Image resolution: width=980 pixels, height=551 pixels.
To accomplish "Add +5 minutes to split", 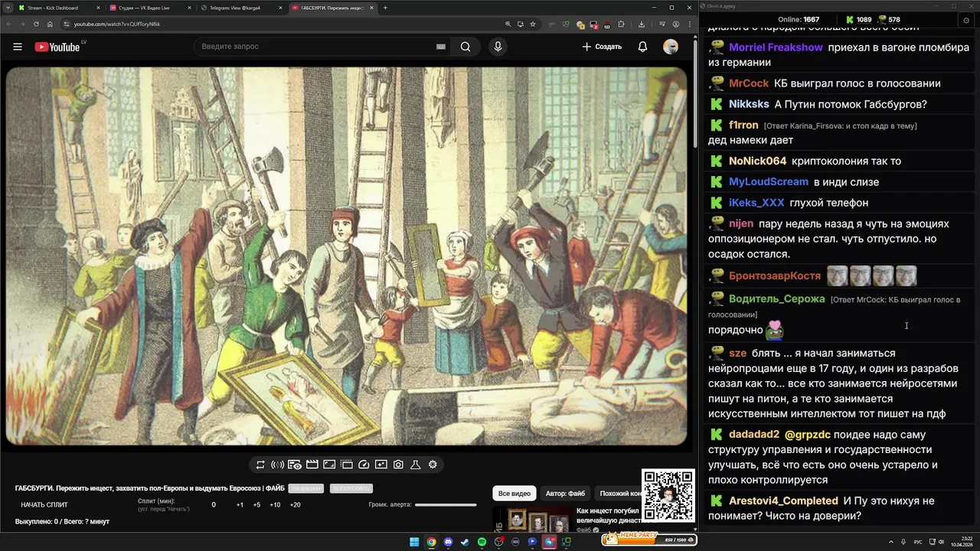I will (256, 505).
